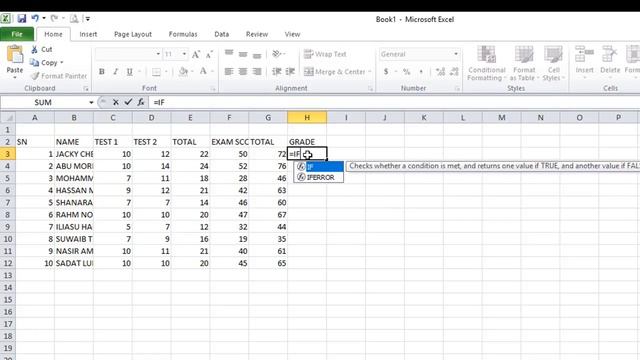Image resolution: width=640 pixels, height=360 pixels.
Task: Toggle Merge & Center
Action: [335, 72]
